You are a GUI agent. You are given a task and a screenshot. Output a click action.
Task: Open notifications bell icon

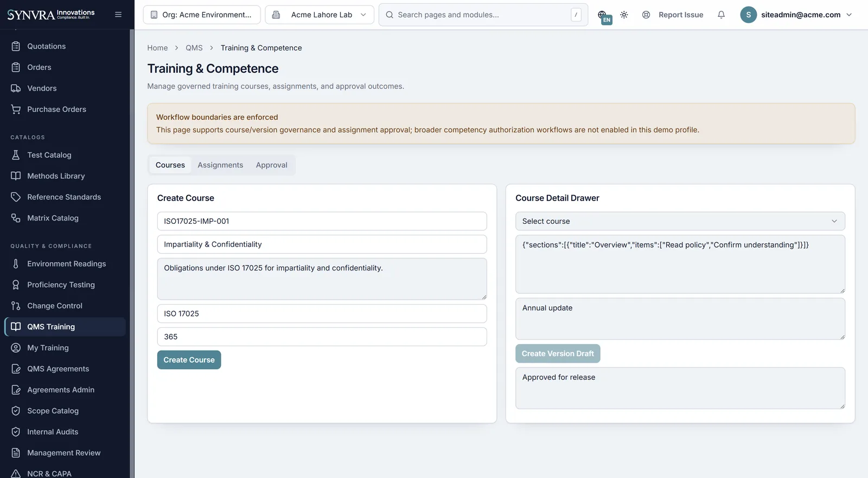721,15
